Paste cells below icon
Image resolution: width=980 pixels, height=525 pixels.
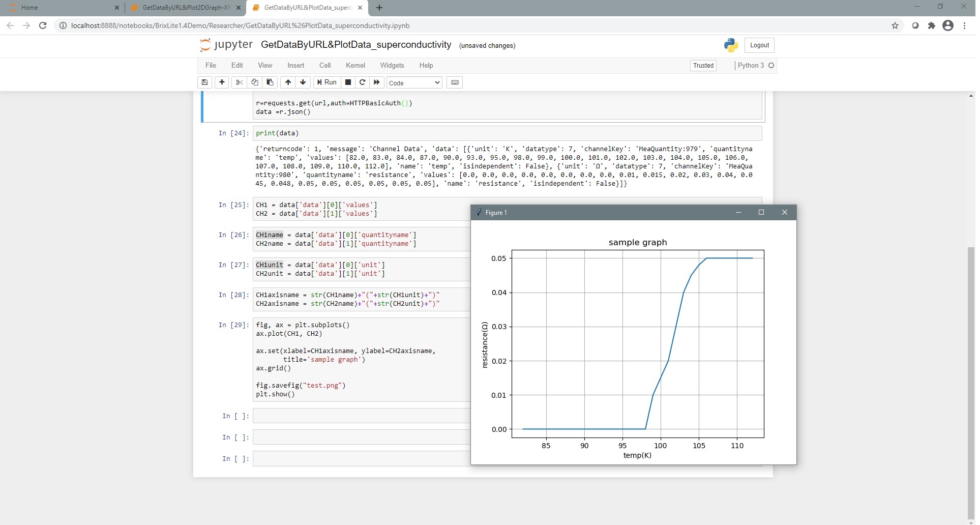[270, 82]
